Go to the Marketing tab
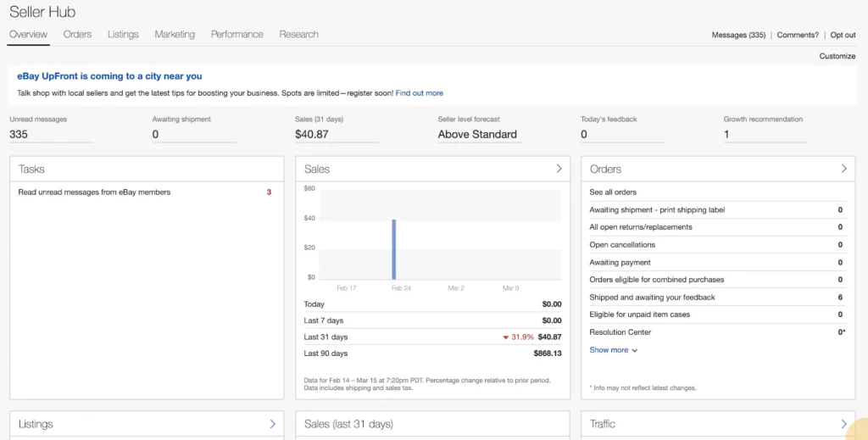The image size is (868, 440). pos(175,34)
